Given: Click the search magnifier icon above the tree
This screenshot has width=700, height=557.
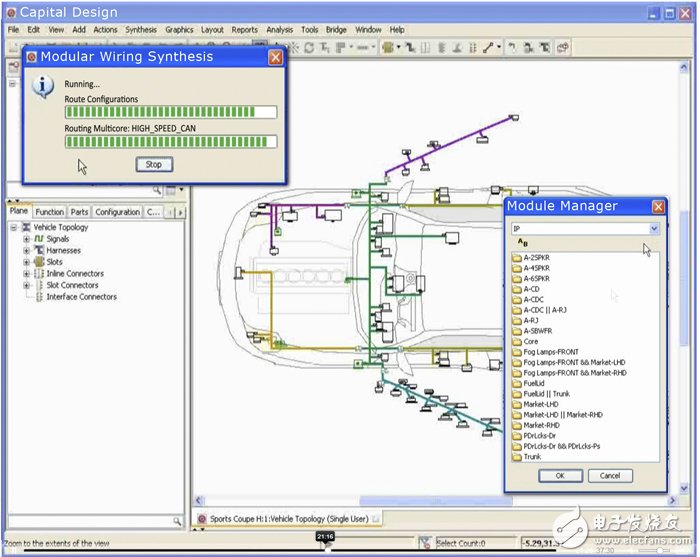Looking at the screenshot, I should pos(158,191).
